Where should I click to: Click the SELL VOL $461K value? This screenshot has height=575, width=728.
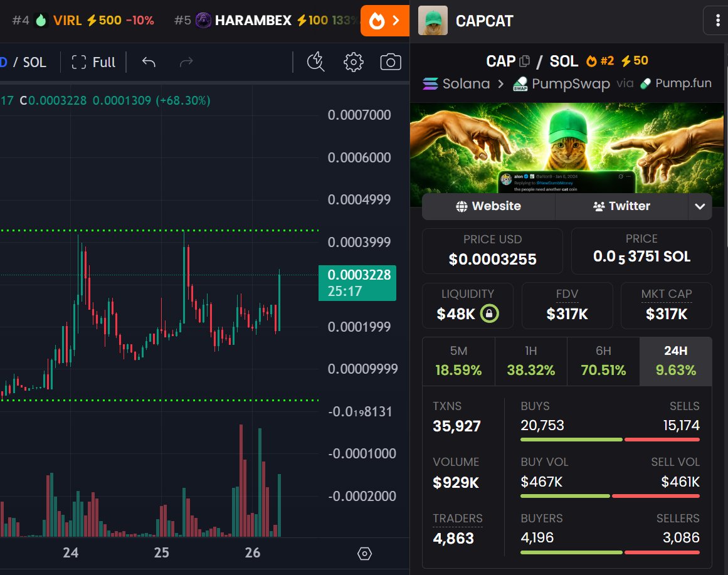coord(680,482)
